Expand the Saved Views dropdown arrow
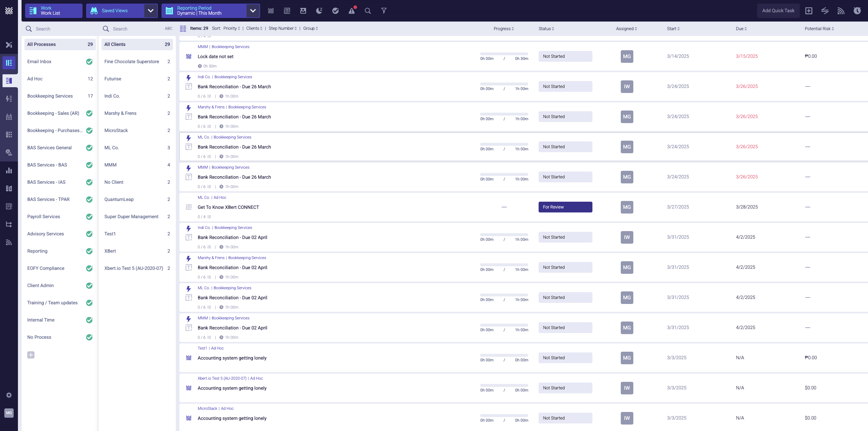The image size is (868, 431). pos(151,11)
